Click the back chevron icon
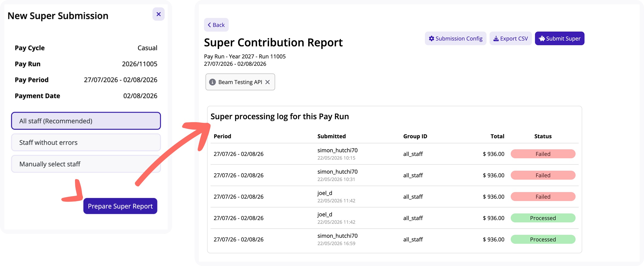 209,25
